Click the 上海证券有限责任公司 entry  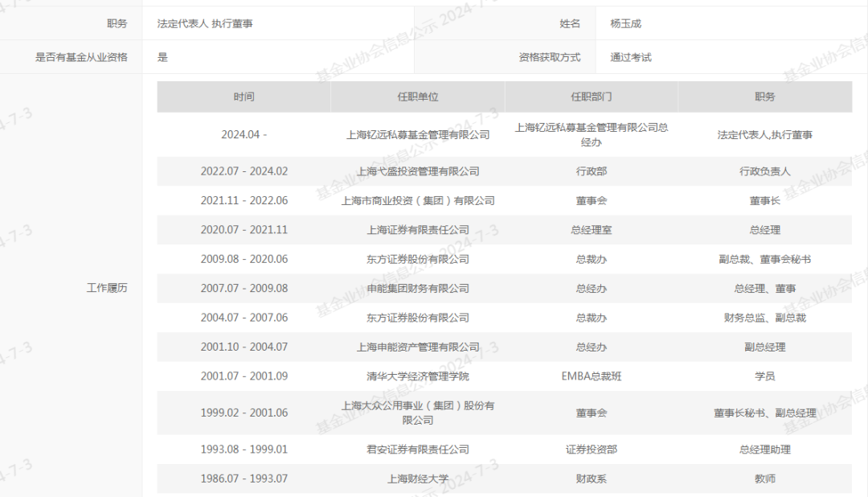pyautogui.click(x=416, y=230)
